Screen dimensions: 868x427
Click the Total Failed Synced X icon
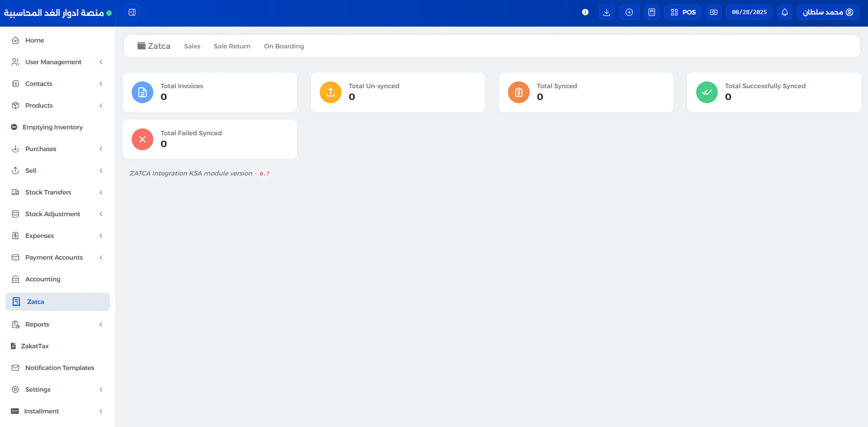click(x=142, y=139)
